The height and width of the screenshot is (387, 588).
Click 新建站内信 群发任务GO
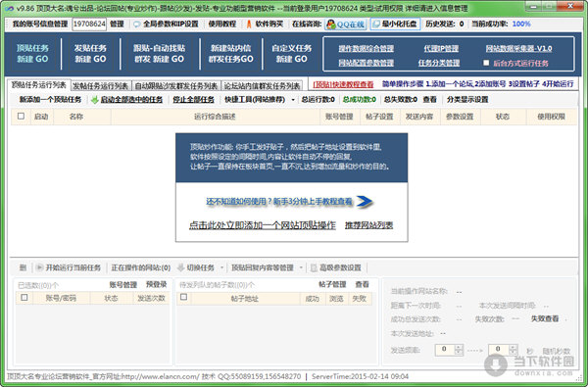click(x=231, y=54)
